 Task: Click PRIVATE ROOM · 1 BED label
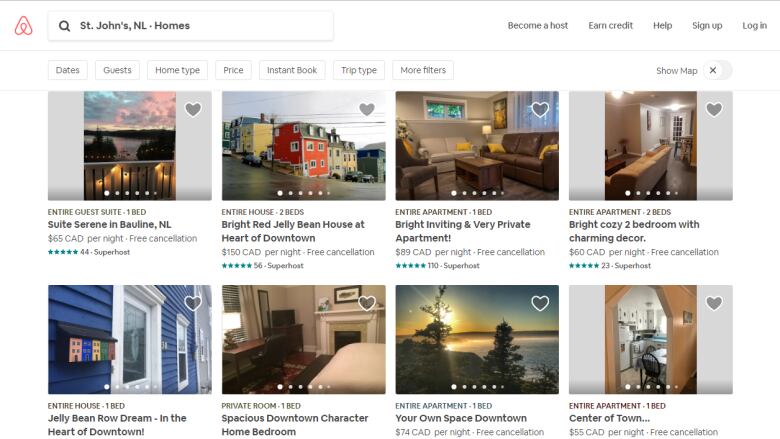coord(261,406)
